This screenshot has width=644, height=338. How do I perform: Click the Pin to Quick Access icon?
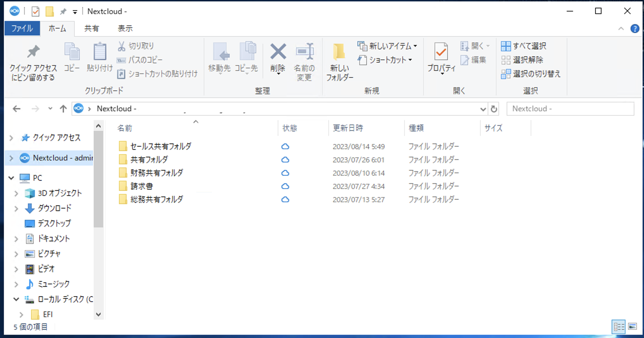point(33,52)
